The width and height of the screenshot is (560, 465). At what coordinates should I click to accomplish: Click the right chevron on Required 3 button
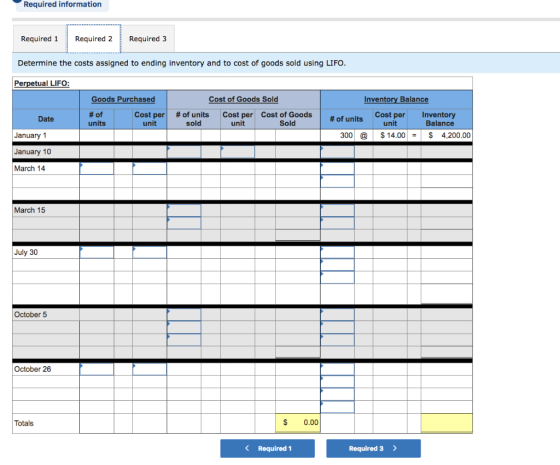(x=395, y=448)
